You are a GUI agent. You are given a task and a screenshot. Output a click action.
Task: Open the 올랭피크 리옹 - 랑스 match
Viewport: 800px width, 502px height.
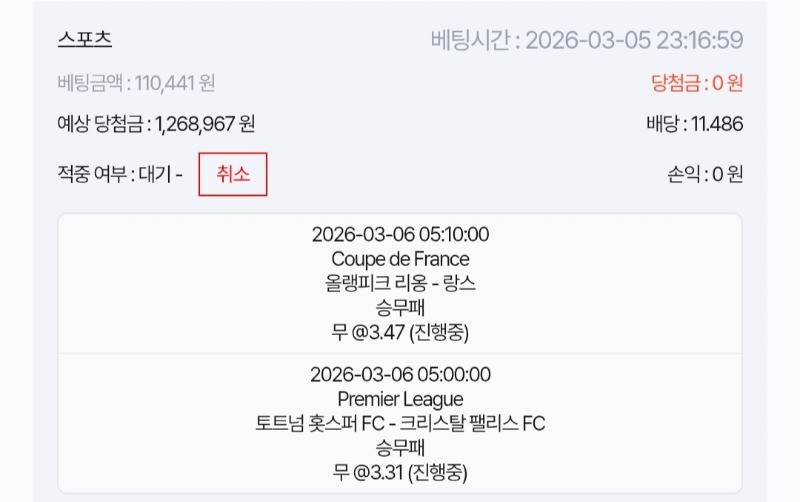400,283
